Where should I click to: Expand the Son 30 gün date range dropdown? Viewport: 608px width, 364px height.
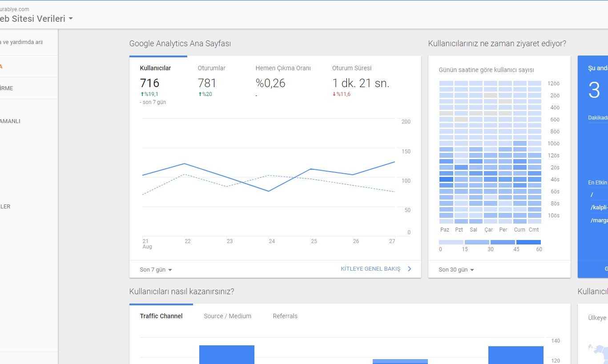coord(456,270)
